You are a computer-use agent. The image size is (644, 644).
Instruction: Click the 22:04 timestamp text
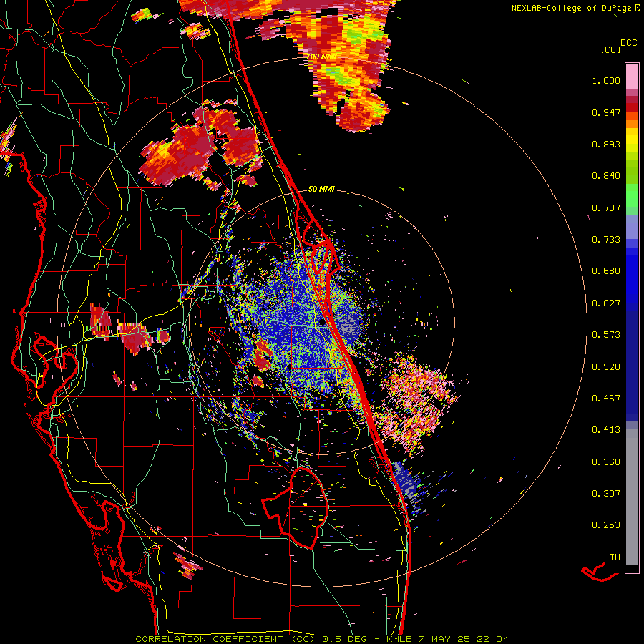[x=492, y=639]
